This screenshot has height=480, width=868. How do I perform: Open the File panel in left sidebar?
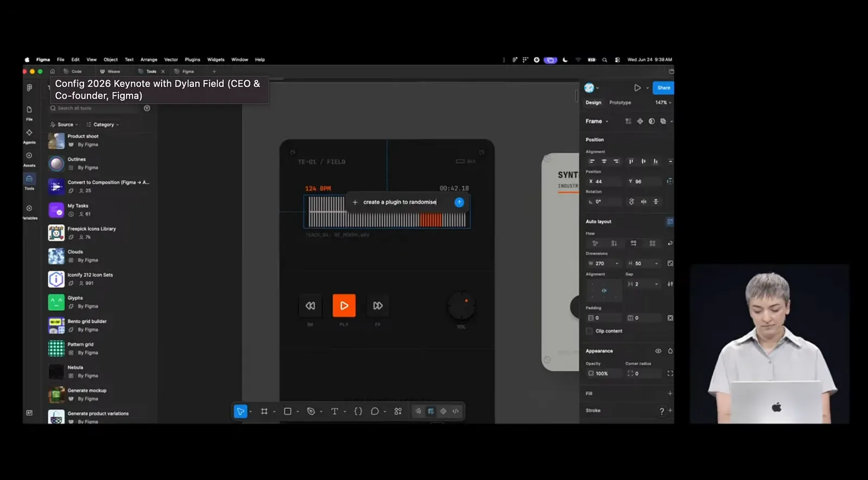pyautogui.click(x=29, y=112)
